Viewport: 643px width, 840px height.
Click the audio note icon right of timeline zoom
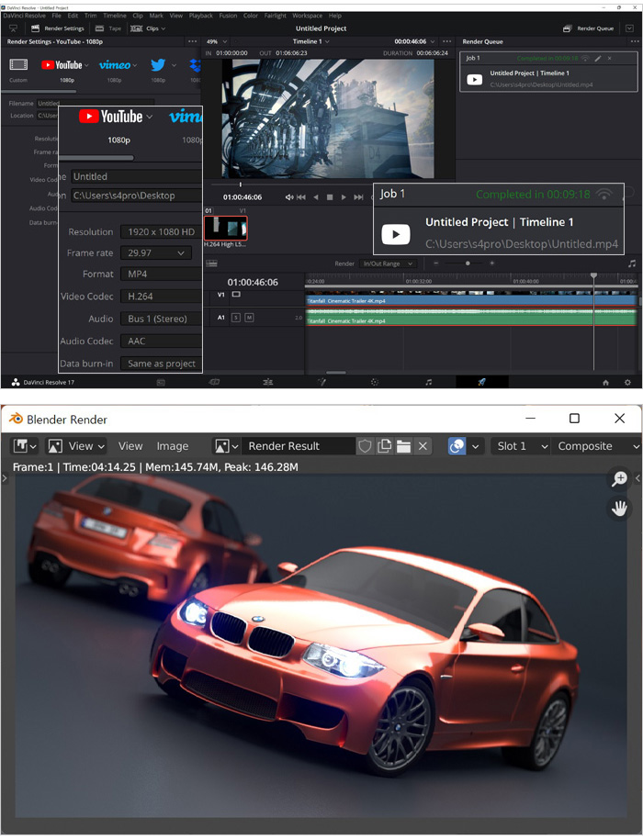point(632,263)
